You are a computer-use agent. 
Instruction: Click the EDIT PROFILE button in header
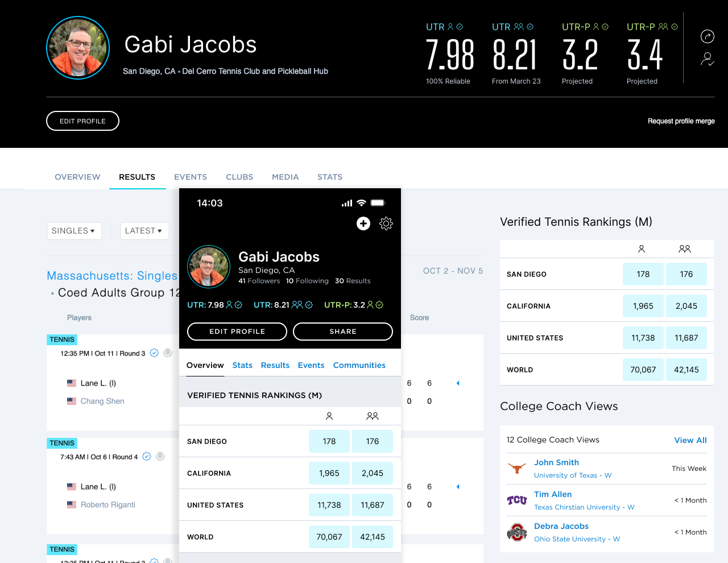(82, 121)
